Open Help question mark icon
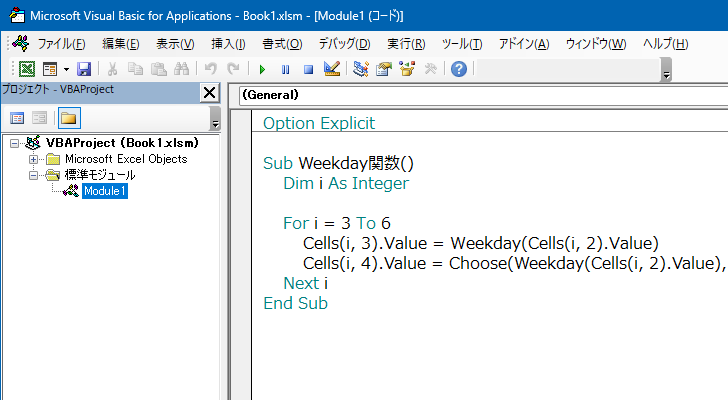 (459, 69)
